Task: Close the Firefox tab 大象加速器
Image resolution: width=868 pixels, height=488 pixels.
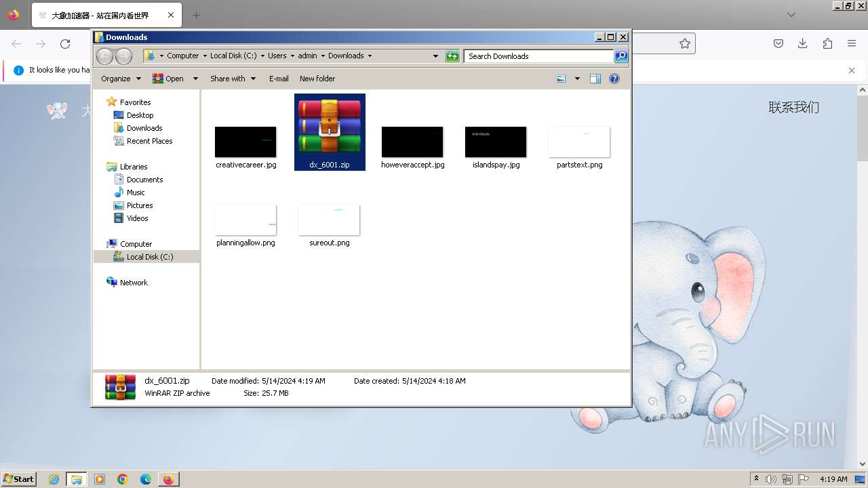Action: tap(170, 15)
